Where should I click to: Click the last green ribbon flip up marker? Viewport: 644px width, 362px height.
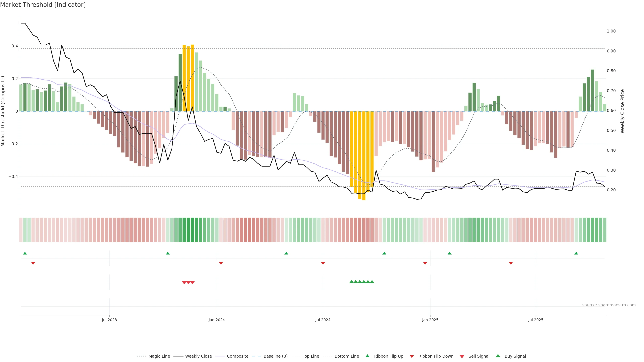[x=576, y=253]
